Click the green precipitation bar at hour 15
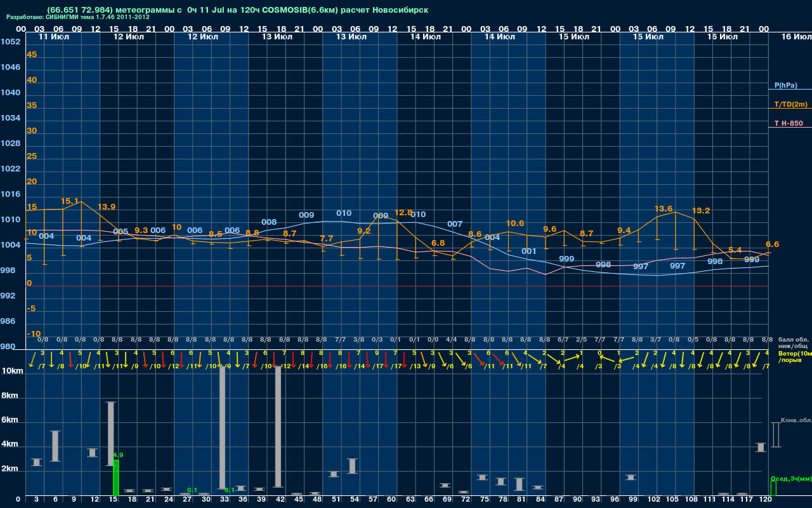 pyautogui.click(x=115, y=478)
